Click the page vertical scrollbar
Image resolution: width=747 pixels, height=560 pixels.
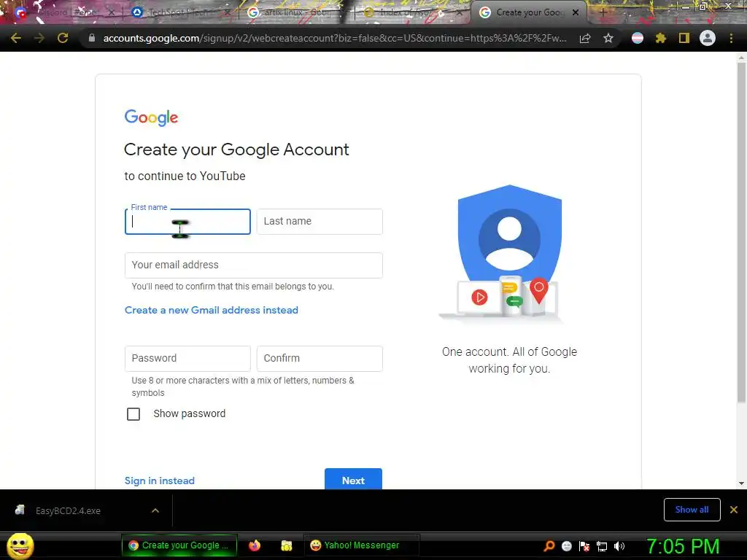point(741,231)
